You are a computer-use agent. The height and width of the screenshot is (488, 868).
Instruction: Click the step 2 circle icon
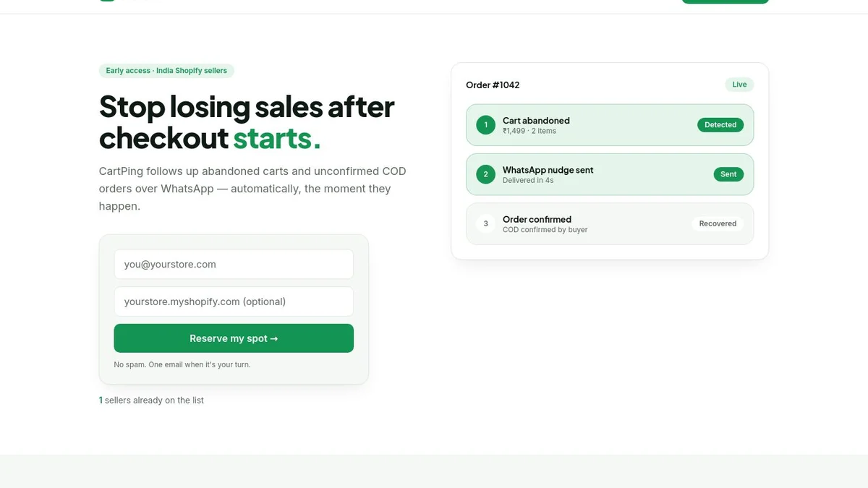pyautogui.click(x=486, y=174)
